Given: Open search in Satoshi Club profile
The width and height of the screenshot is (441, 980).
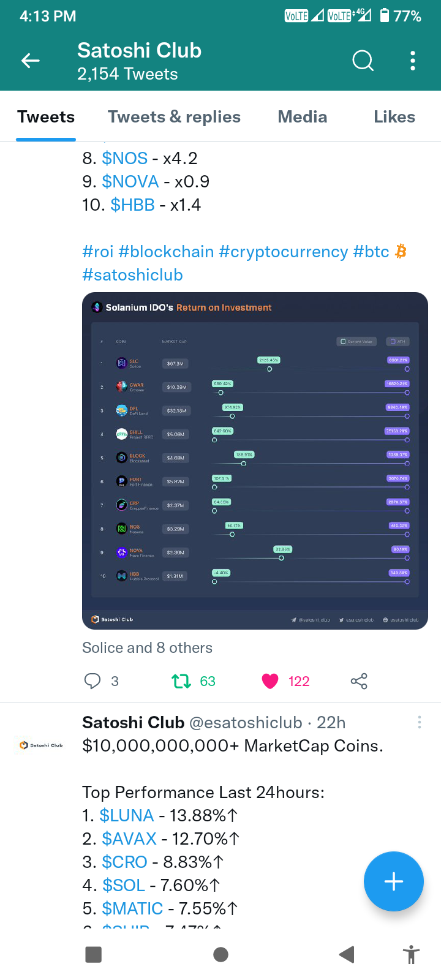Looking at the screenshot, I should click(363, 61).
